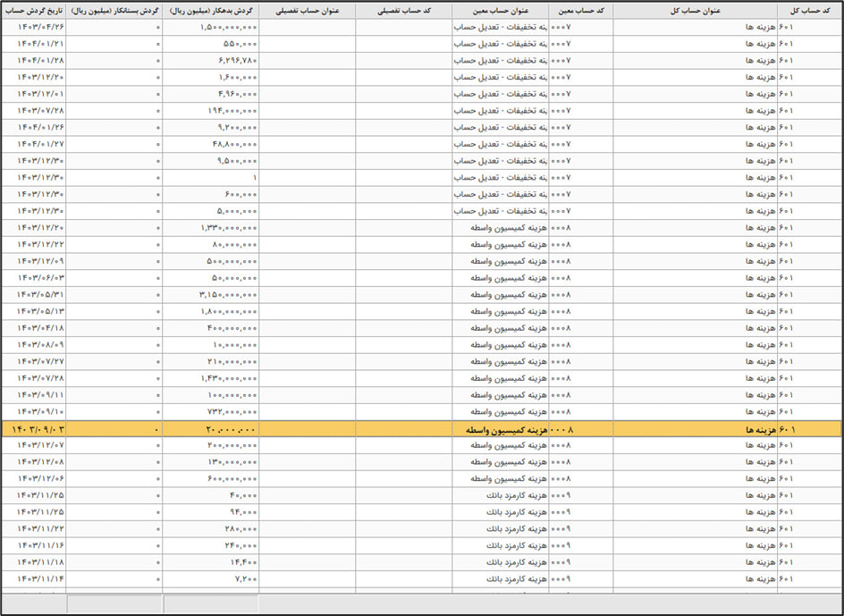Click the کد حساب معین column header
This screenshot has height=616, width=844.
[x=580, y=11]
